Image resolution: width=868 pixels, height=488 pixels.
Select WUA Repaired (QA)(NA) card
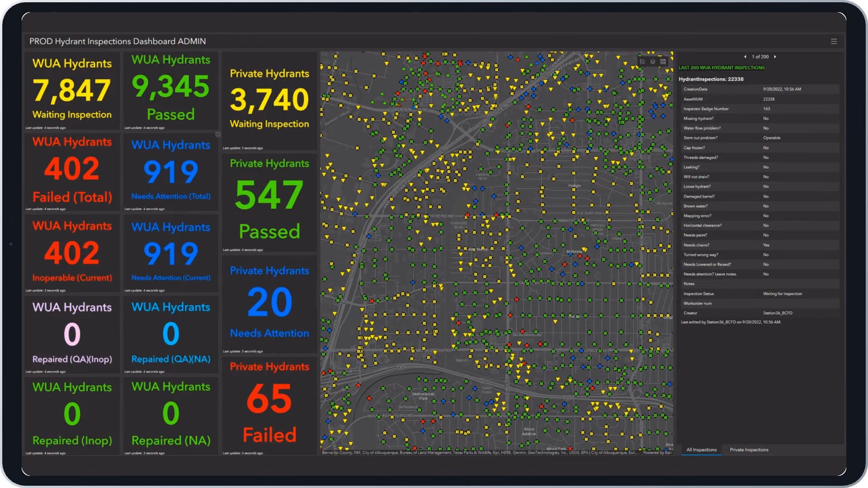pyautogui.click(x=171, y=334)
